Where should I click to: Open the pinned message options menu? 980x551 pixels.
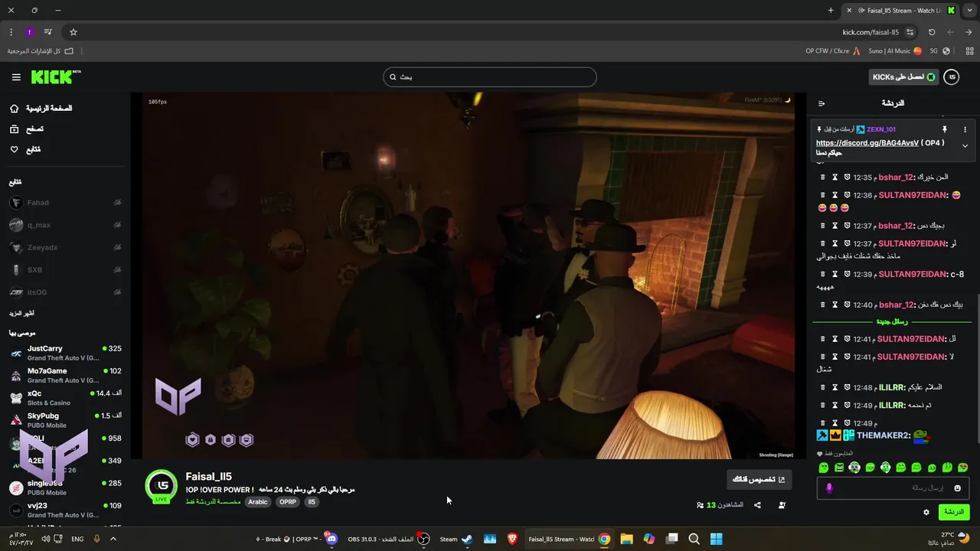coord(965,129)
